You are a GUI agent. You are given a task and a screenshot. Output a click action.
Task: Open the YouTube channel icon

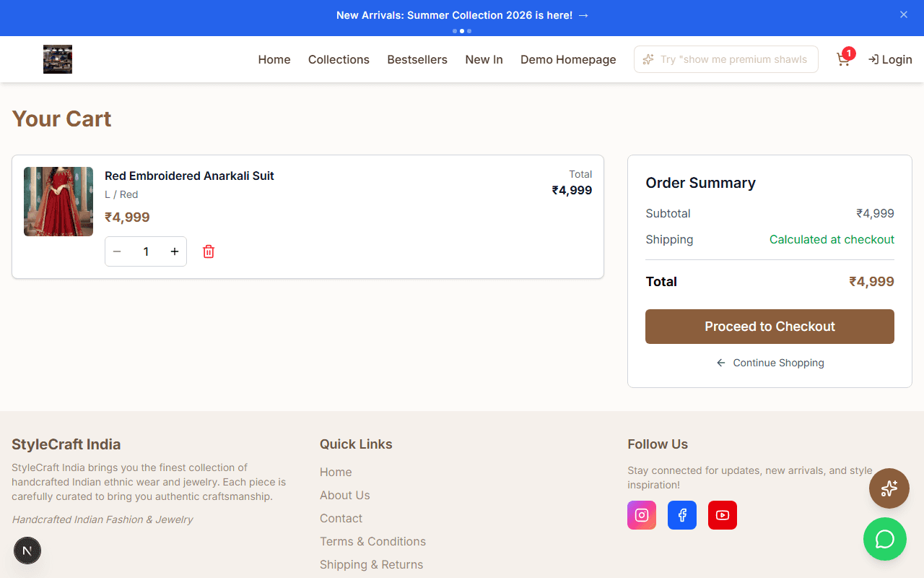point(723,514)
